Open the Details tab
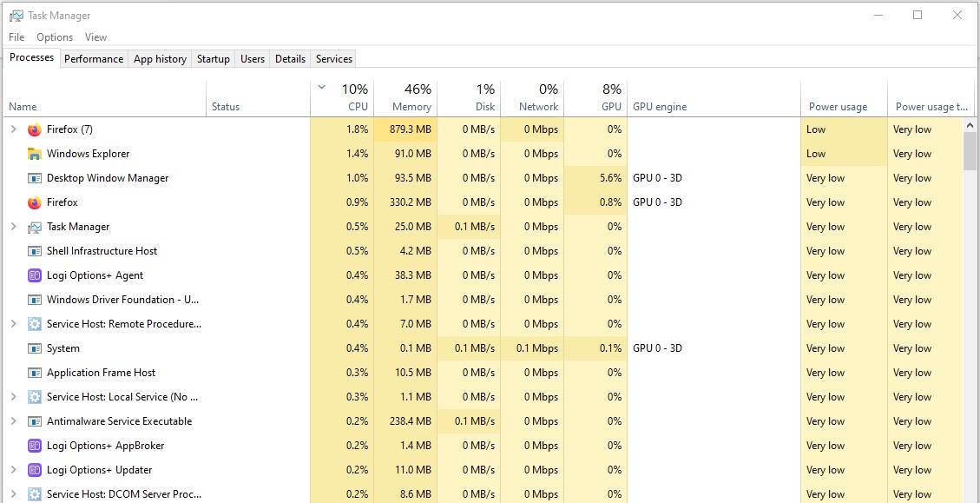 (291, 59)
